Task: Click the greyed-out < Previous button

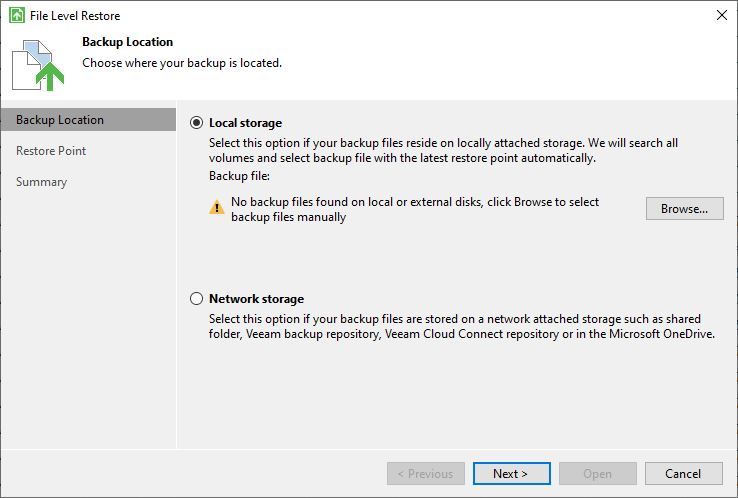Action: pyautogui.click(x=425, y=474)
